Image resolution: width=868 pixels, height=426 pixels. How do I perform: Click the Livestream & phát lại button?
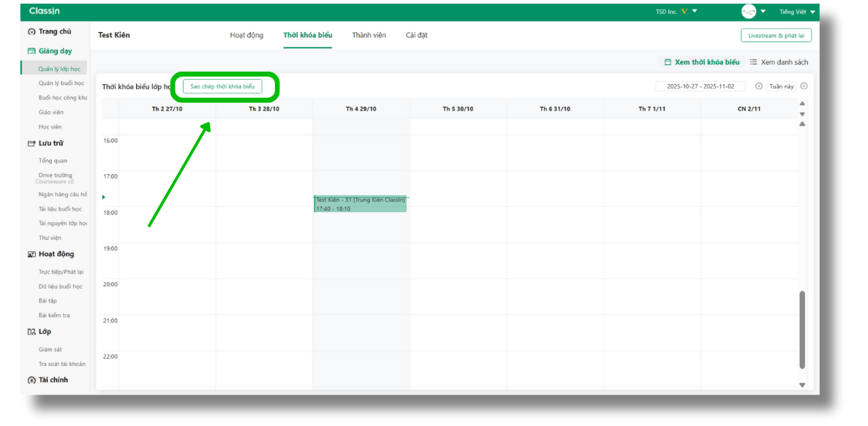(776, 35)
